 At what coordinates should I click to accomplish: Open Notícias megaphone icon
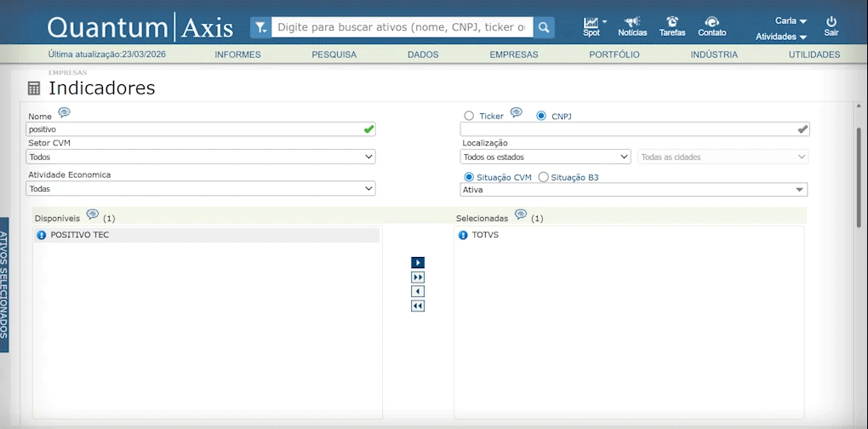coord(632,22)
